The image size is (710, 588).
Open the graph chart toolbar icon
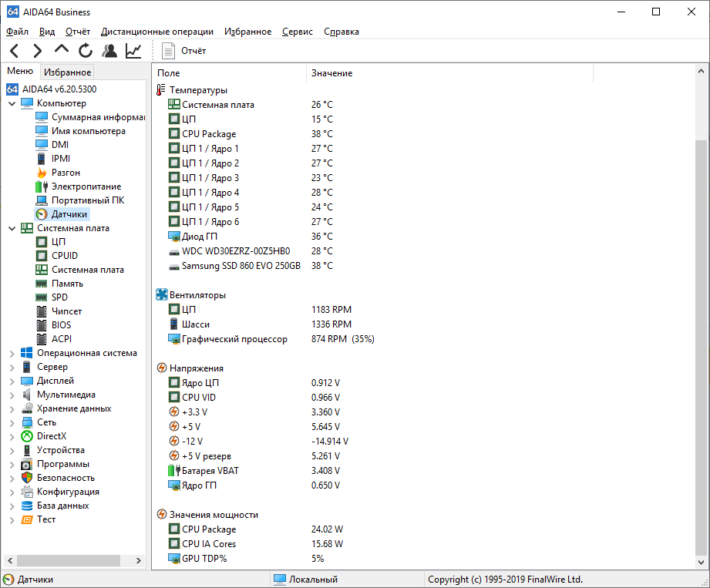[x=133, y=51]
